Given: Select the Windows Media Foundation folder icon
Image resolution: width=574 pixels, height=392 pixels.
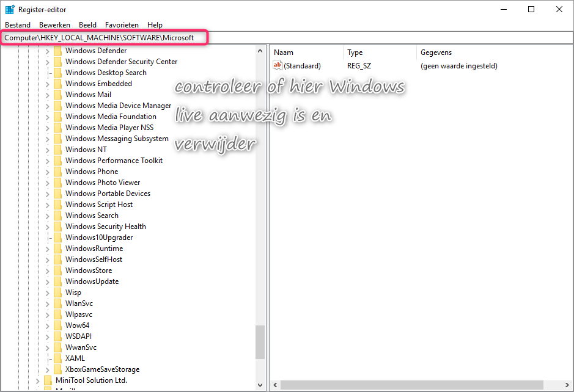Looking at the screenshot, I should point(57,116).
